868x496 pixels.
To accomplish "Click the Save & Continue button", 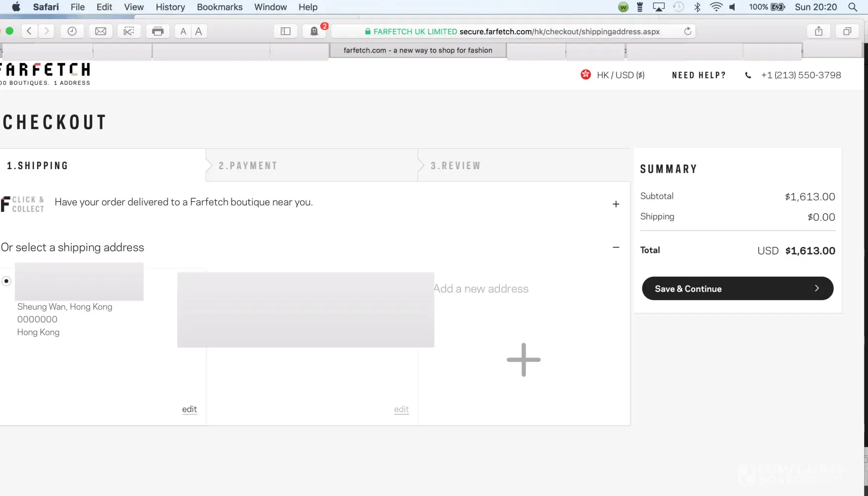I will [737, 289].
